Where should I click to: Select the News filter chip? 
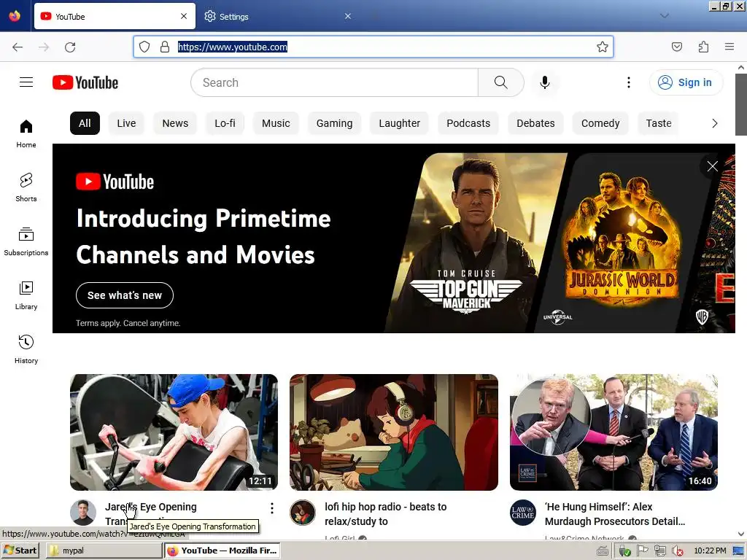tap(175, 123)
